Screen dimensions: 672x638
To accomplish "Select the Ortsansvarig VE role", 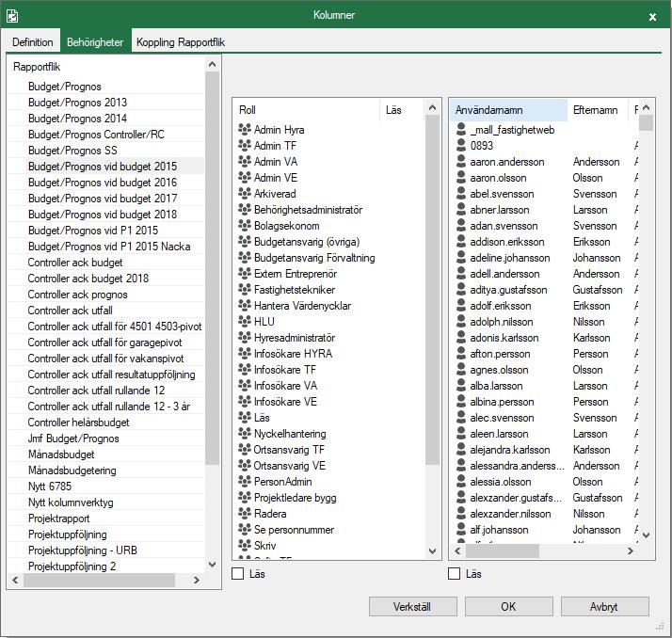I will click(290, 465).
